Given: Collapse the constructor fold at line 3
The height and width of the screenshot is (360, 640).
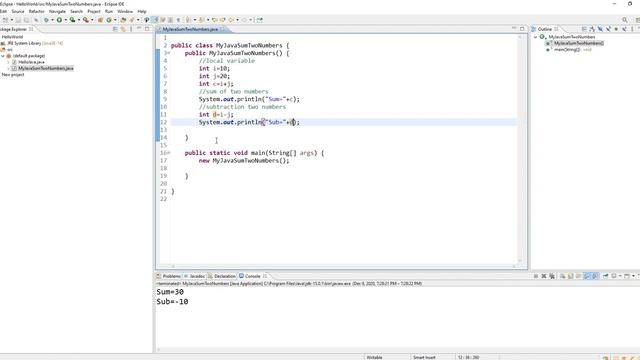Looking at the screenshot, I should 169,53.
